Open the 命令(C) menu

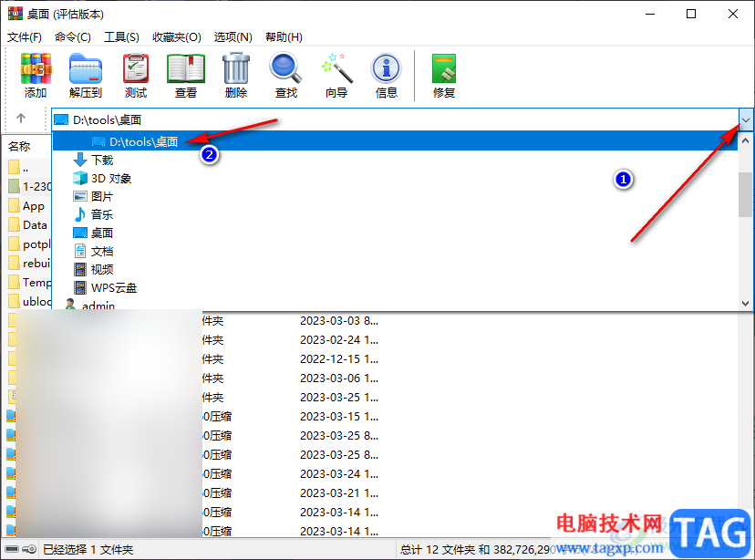coord(73,37)
